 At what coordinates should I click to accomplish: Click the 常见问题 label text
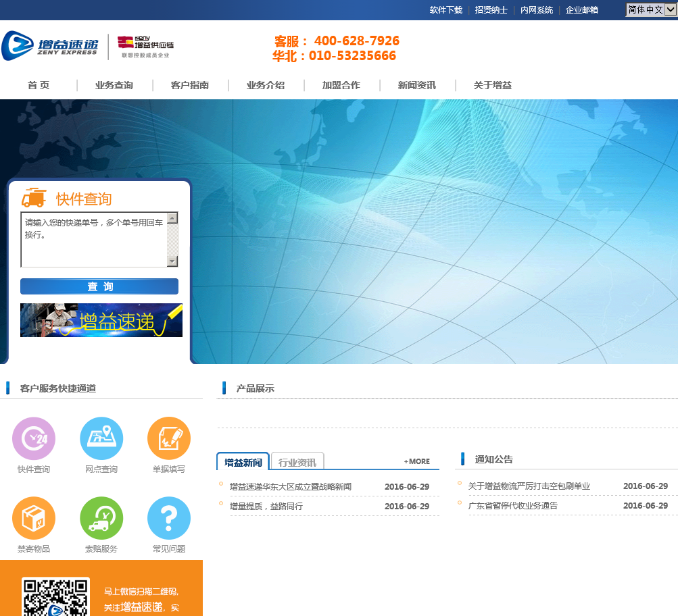(169, 548)
